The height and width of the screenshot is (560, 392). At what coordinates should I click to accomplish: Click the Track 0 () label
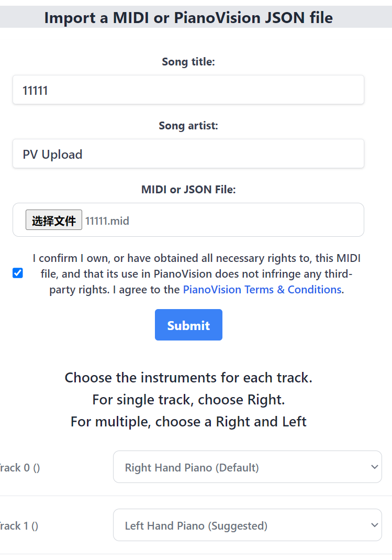[x=20, y=468]
